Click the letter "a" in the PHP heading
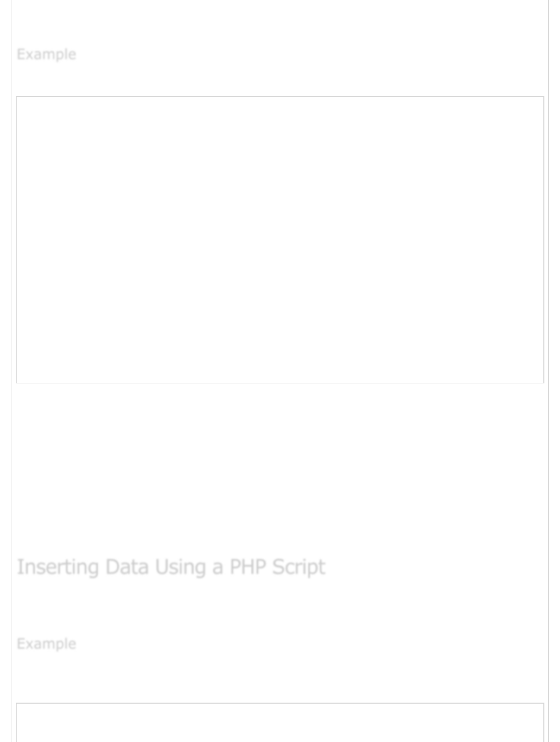Viewport: 560px width, 742px height. [x=217, y=568]
